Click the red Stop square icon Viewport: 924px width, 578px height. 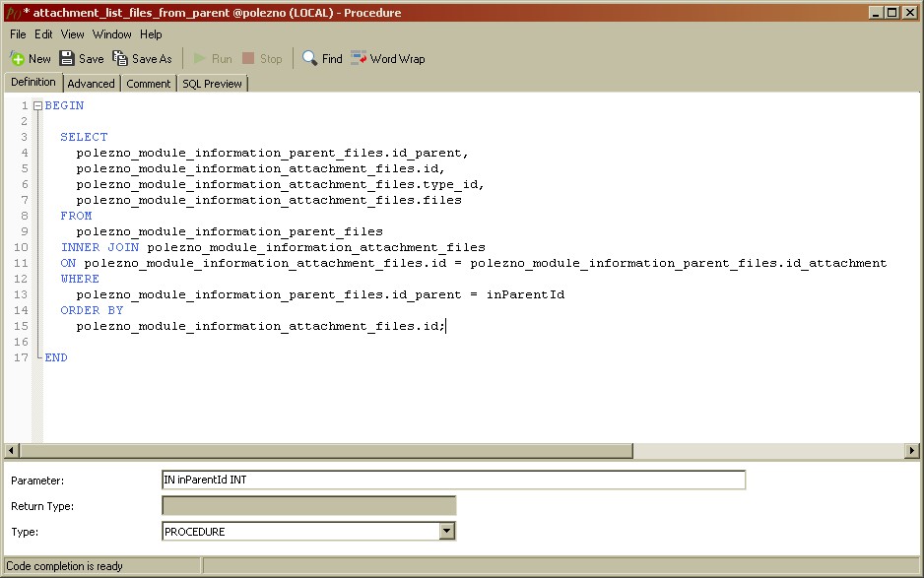(248, 58)
